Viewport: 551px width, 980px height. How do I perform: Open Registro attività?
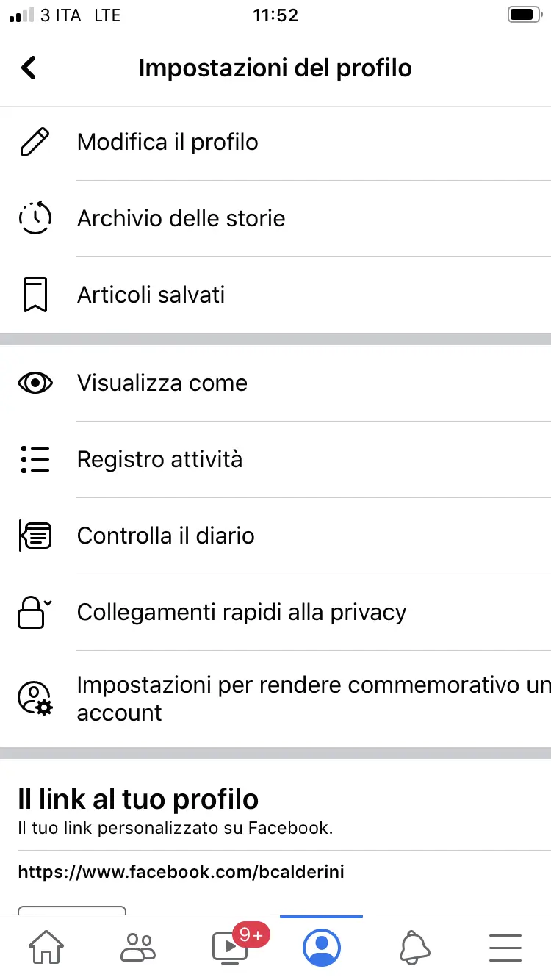[159, 459]
